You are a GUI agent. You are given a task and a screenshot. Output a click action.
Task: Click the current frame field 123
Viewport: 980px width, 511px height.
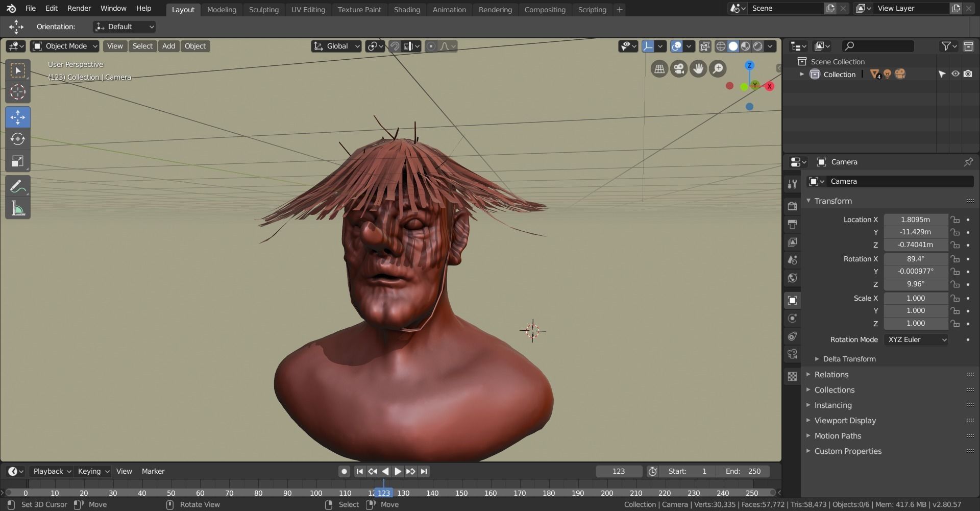click(x=619, y=471)
